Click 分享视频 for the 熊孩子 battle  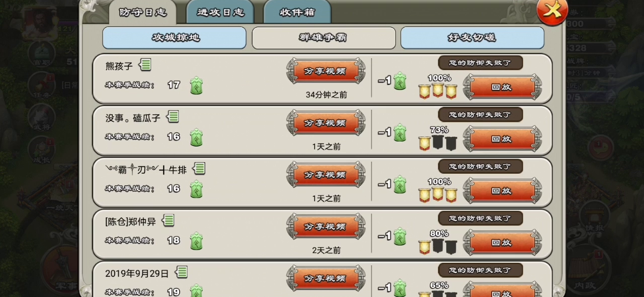pyautogui.click(x=326, y=71)
